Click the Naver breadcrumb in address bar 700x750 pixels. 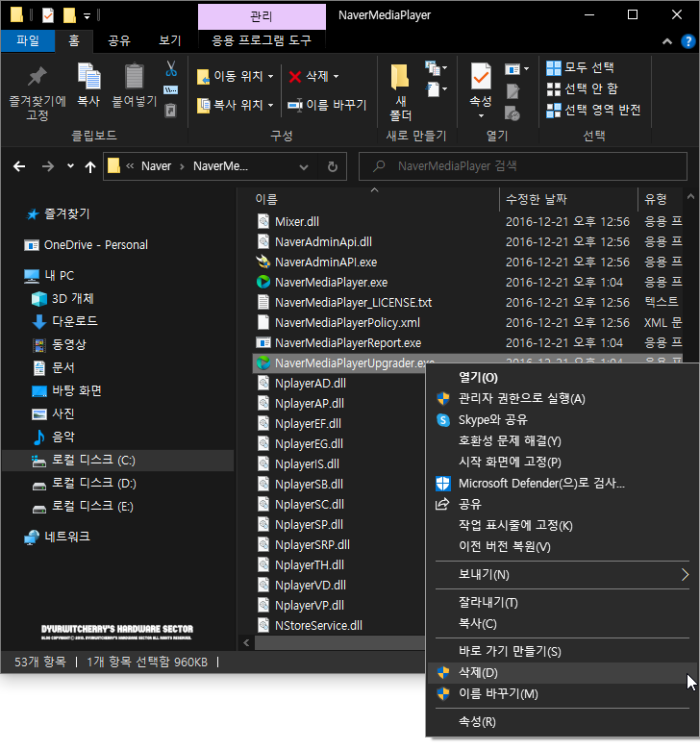coord(156,166)
